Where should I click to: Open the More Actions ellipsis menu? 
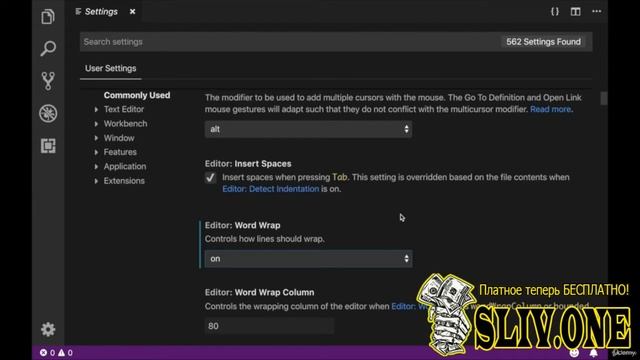[x=597, y=11]
